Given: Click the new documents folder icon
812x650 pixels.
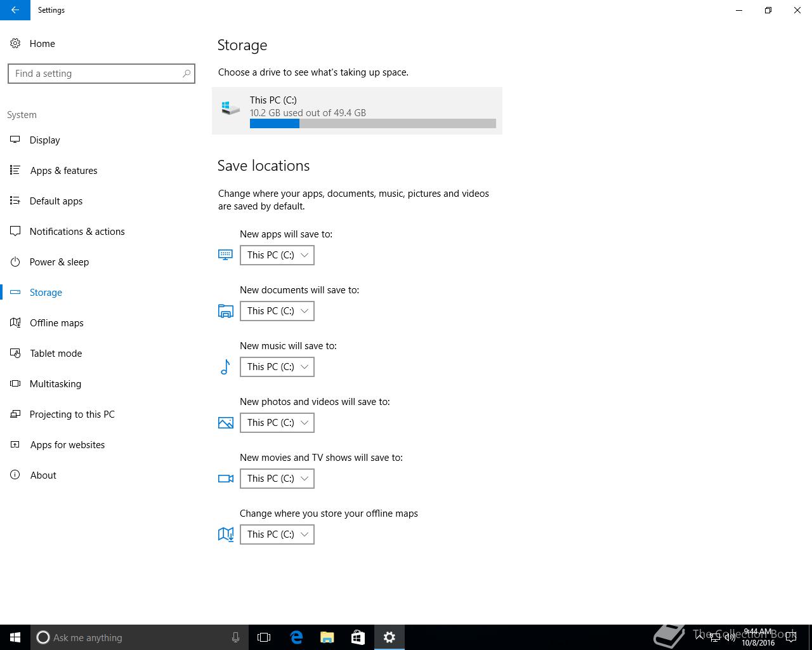Looking at the screenshot, I should [x=225, y=311].
